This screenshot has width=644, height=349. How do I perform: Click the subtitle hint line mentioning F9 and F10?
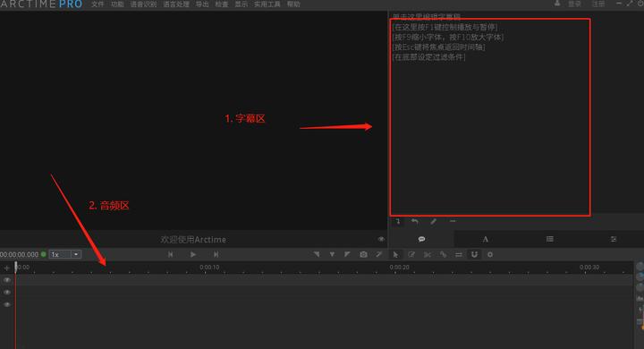pos(448,37)
